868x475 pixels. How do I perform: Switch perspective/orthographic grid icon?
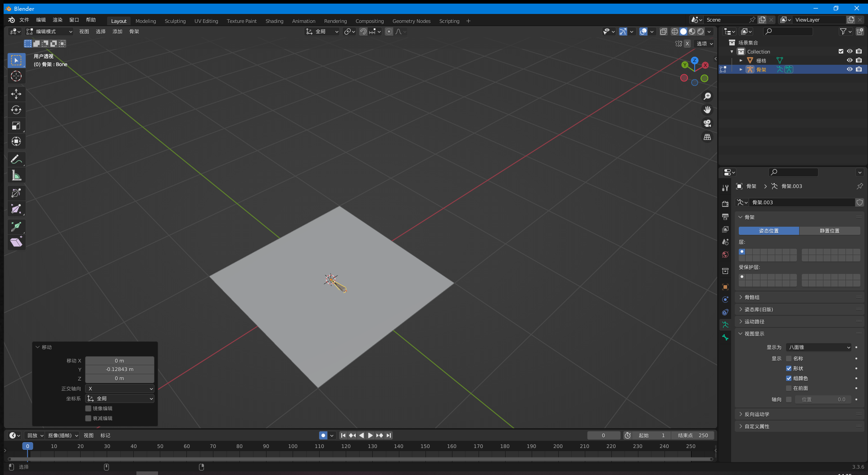point(707,137)
